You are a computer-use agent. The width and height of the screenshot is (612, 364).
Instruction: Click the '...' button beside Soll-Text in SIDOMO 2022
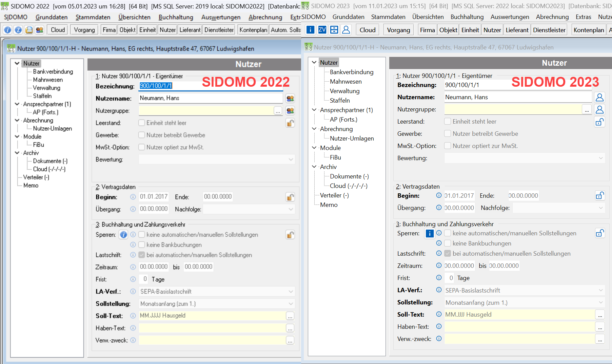[290, 316]
